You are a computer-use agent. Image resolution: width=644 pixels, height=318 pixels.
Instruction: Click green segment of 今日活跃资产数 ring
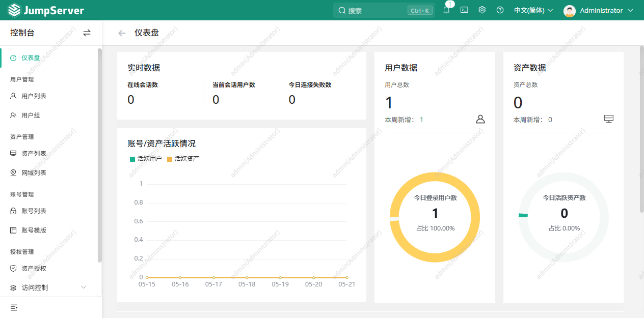pyautogui.click(x=523, y=215)
